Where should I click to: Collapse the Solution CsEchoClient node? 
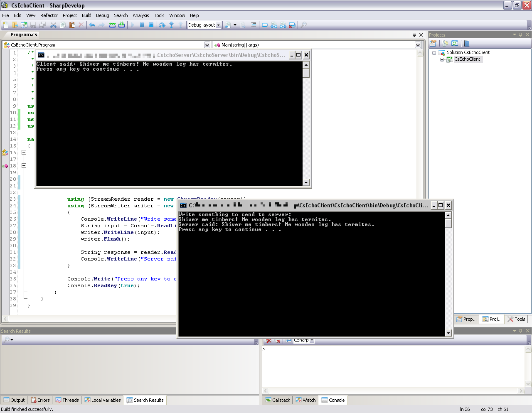tap(434, 52)
